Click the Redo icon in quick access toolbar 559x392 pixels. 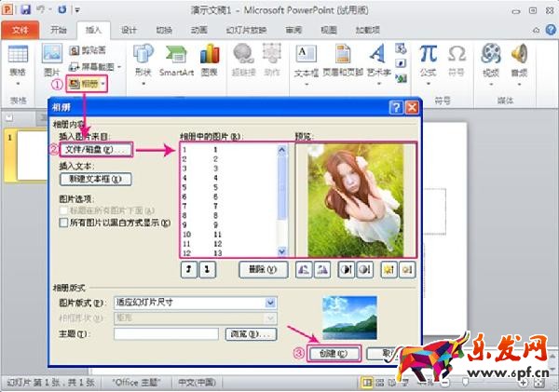(62, 9)
